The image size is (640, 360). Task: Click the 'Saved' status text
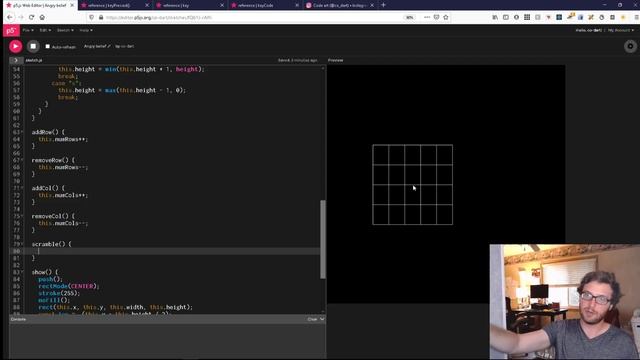coord(297,60)
